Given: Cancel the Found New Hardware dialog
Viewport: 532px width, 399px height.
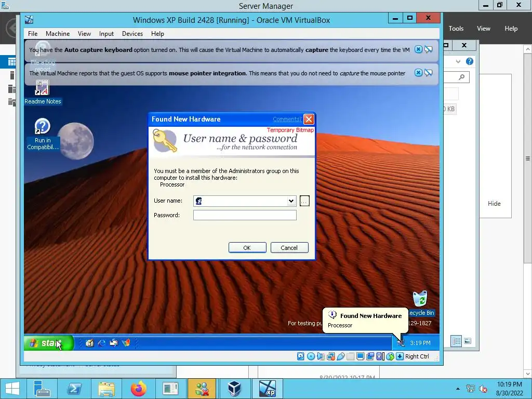Looking at the screenshot, I should tap(289, 248).
